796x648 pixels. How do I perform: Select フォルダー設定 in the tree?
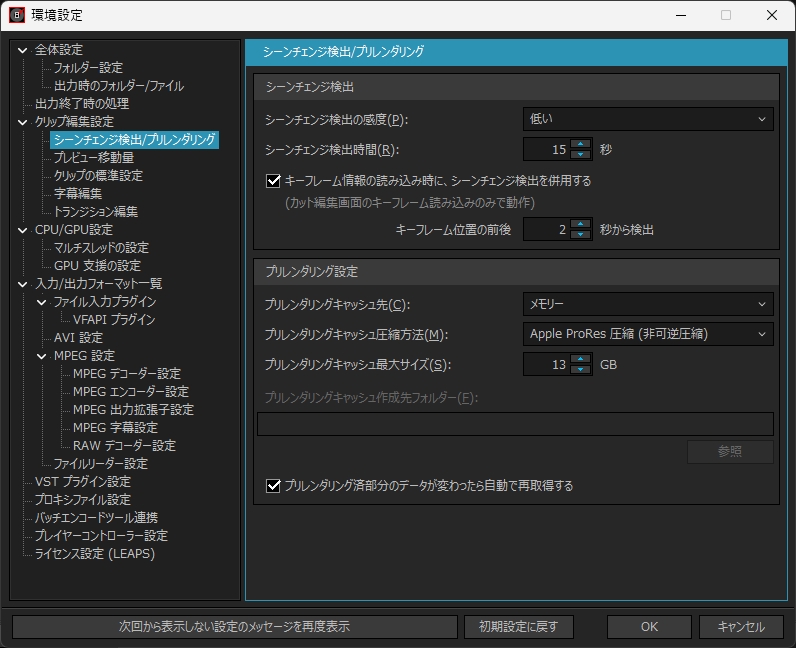point(88,68)
